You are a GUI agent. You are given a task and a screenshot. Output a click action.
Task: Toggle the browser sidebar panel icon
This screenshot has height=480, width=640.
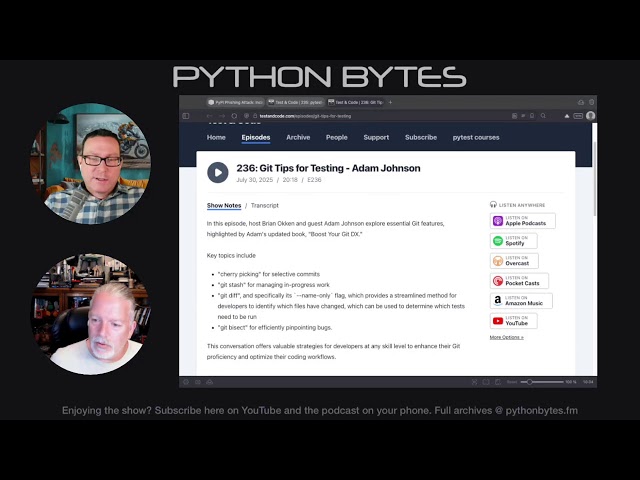(186, 116)
